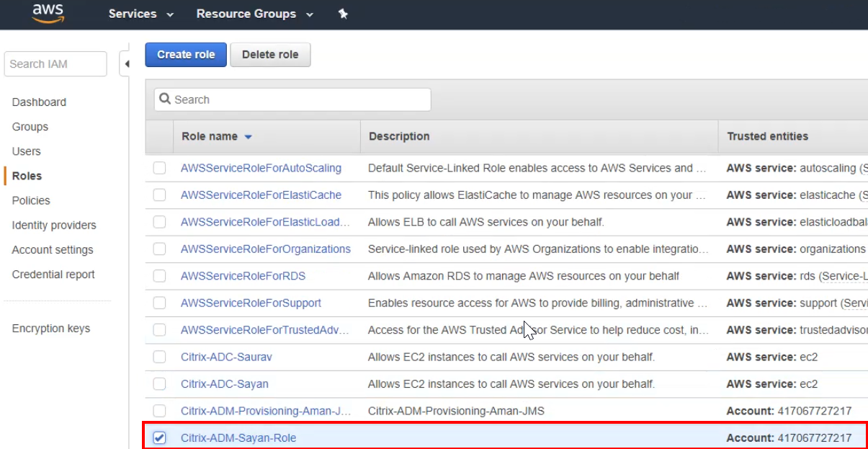Collapse the IAM side navigation arrow
The height and width of the screenshot is (449, 868).
click(x=127, y=64)
